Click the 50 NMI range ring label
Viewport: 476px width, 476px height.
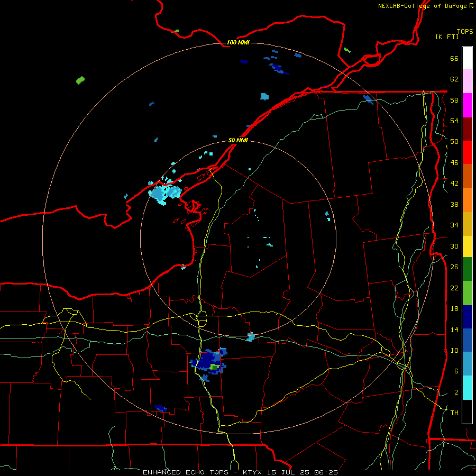[238, 140]
